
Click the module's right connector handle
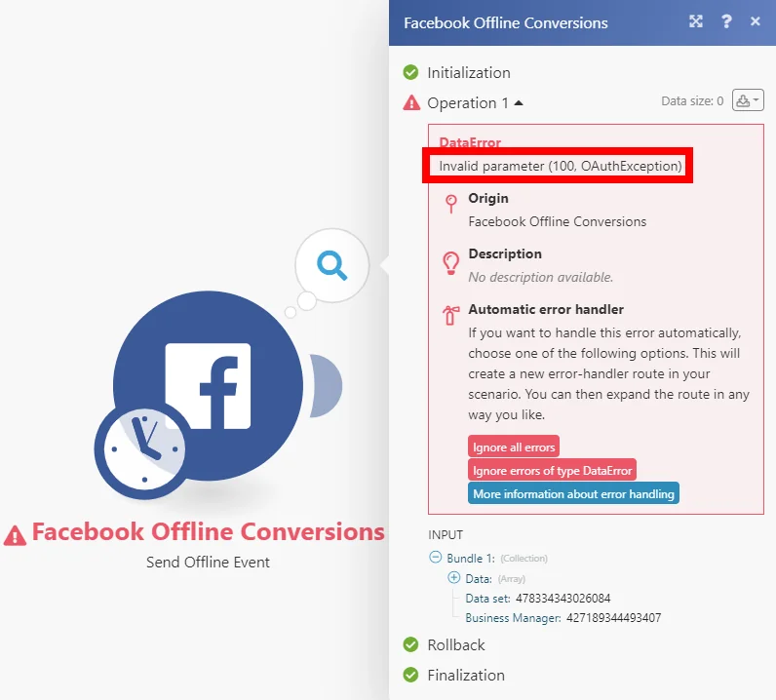[x=326, y=386]
